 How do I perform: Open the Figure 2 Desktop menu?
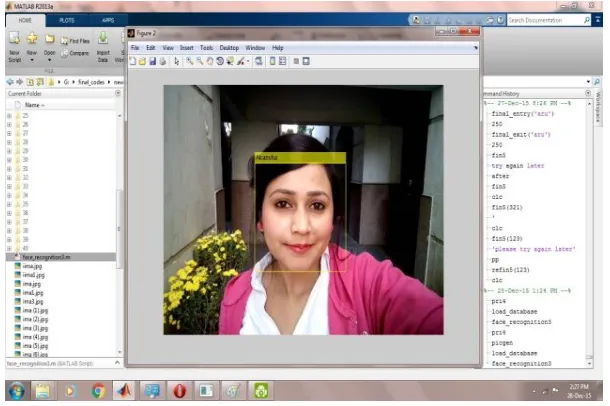229,48
